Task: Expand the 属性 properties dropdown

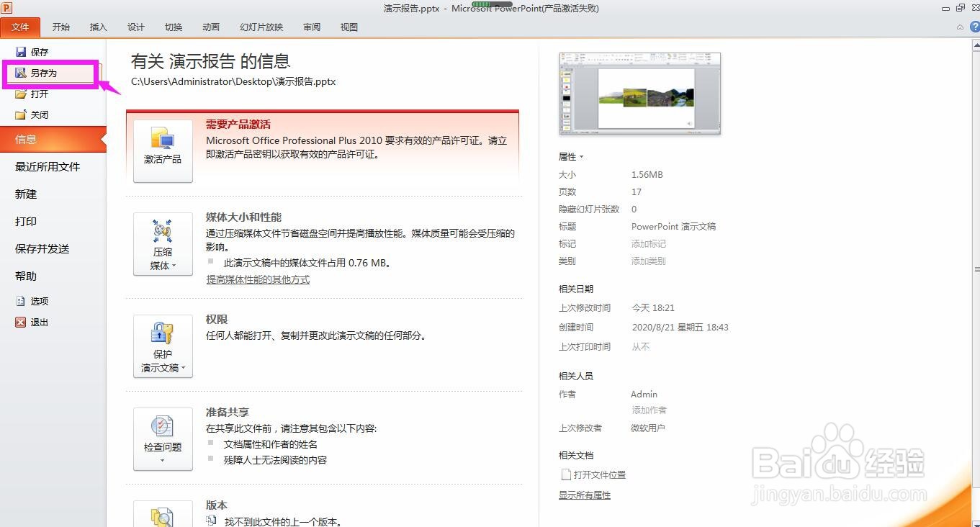Action: (x=571, y=156)
